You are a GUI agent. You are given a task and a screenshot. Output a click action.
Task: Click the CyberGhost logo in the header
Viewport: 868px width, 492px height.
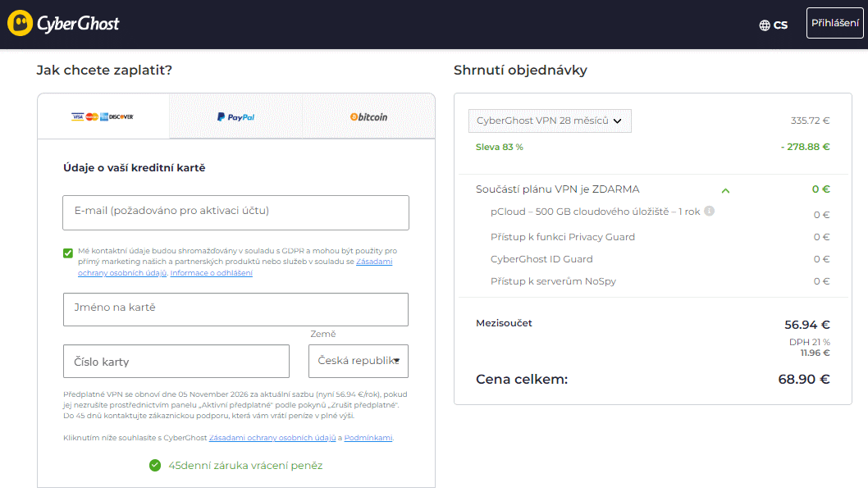(63, 22)
